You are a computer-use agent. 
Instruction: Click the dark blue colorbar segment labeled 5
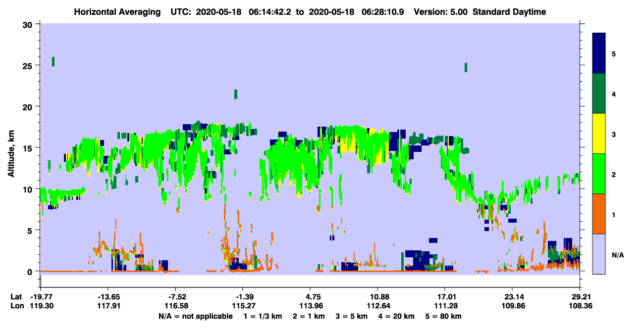coord(599,53)
